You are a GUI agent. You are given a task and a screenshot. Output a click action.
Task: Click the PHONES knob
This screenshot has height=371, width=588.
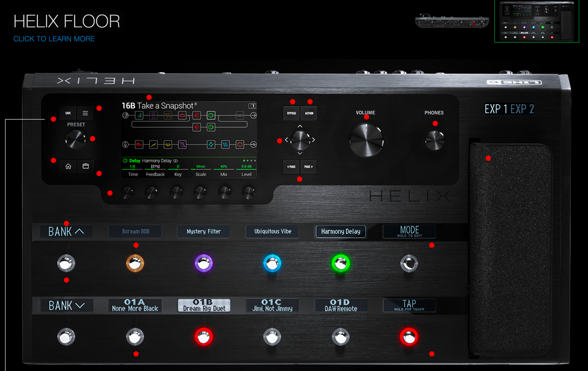[435, 141]
